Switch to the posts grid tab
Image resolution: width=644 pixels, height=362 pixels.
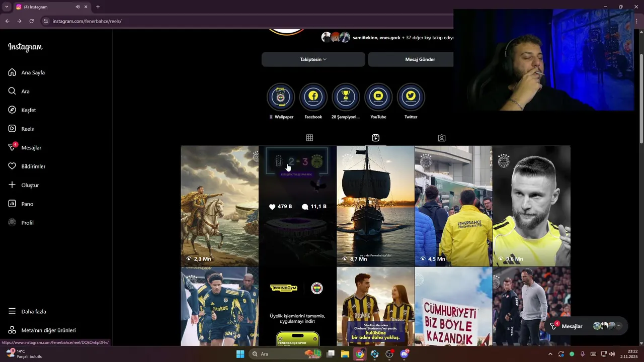coord(309,138)
